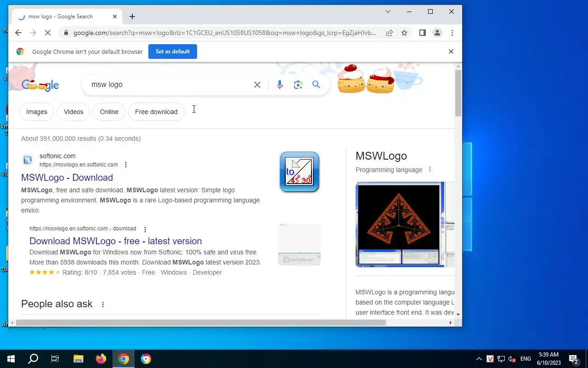Open tab search dropdown arrow

point(388,11)
